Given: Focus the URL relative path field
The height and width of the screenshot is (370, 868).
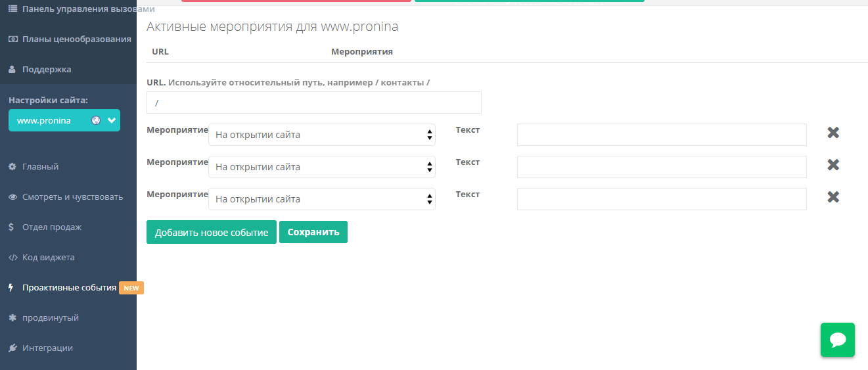Looking at the screenshot, I should [313, 103].
